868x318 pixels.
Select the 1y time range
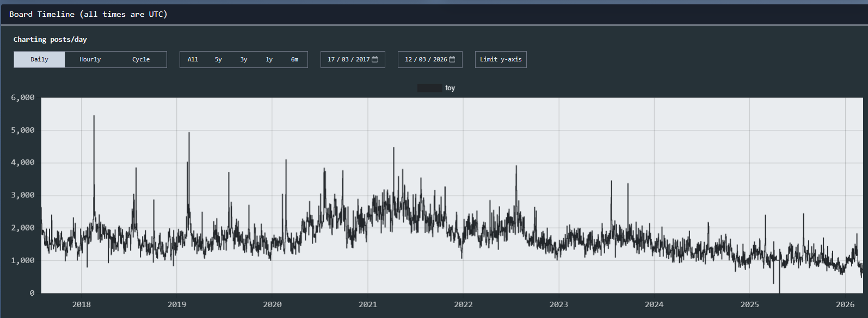(x=269, y=59)
